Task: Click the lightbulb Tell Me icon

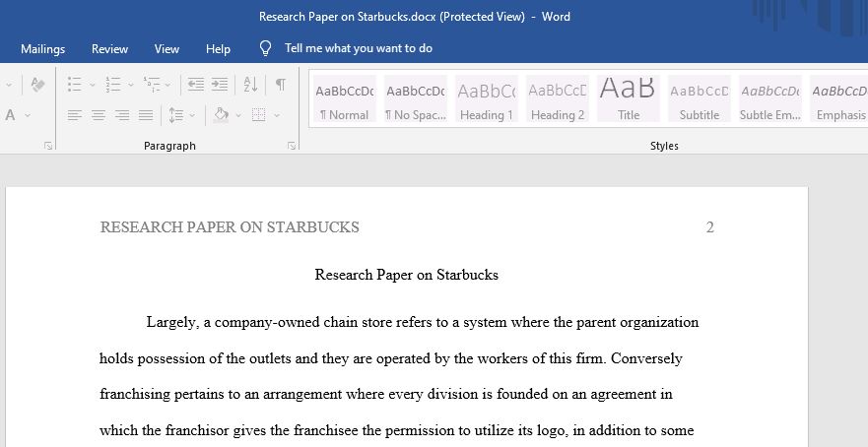Action: tap(266, 48)
